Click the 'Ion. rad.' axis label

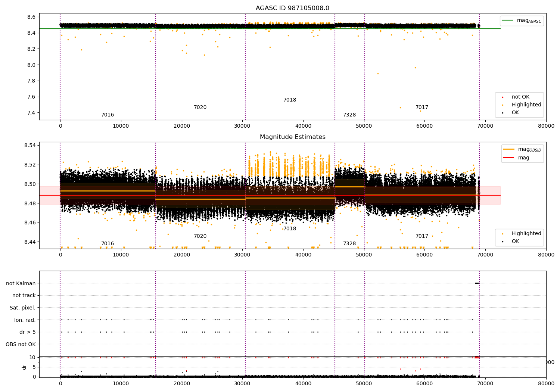tap(25, 320)
